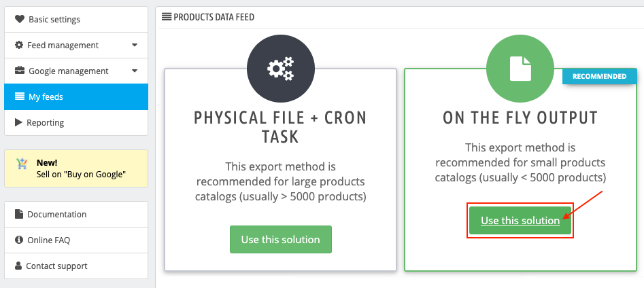Open the My feeds menu item
644x288 pixels.
(x=76, y=97)
